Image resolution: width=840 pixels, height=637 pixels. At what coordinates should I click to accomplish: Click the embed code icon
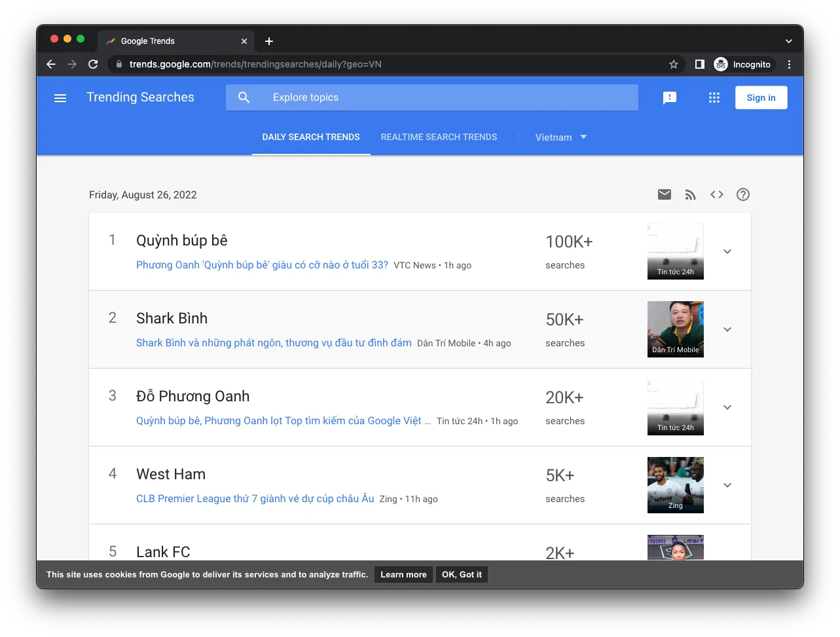717,194
